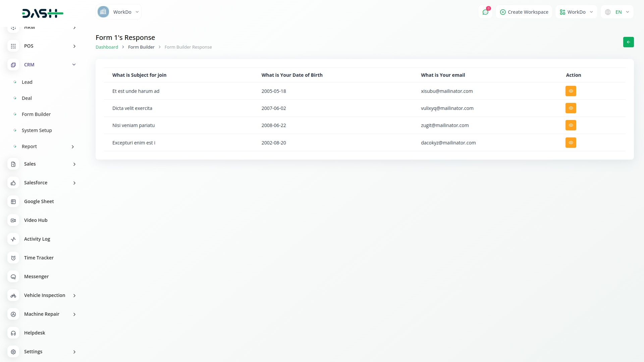Click the Google Sheet sidebar icon
The width and height of the screenshot is (644, 362).
pos(13,201)
